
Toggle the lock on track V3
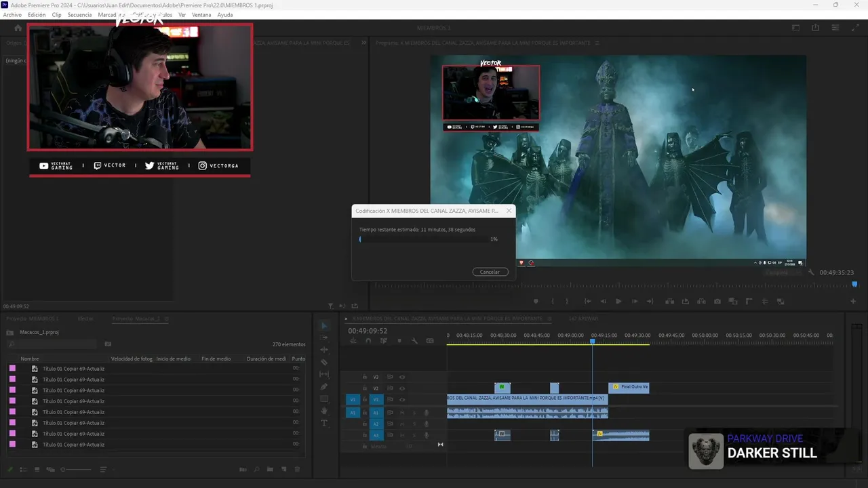click(x=365, y=377)
